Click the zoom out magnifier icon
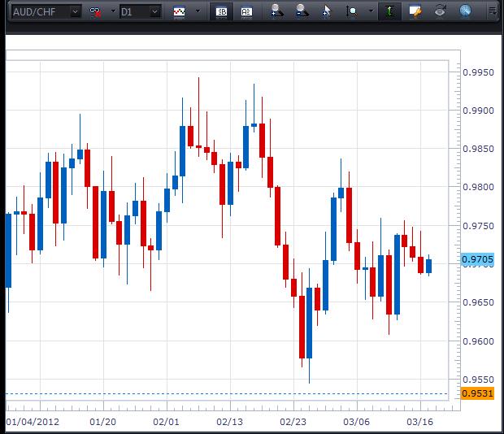The height and width of the screenshot is (434, 504). click(301, 11)
